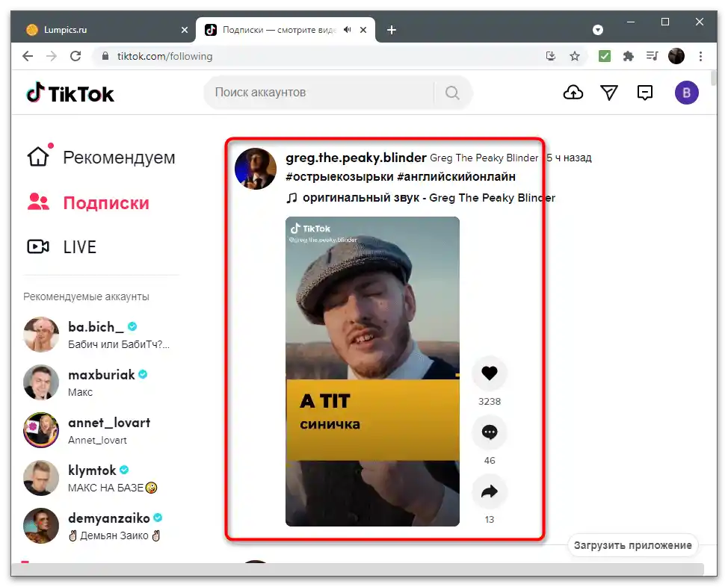Play the Greg The Peaky Blinder video
Image resolution: width=728 pixels, height=587 pixels.
[372, 371]
